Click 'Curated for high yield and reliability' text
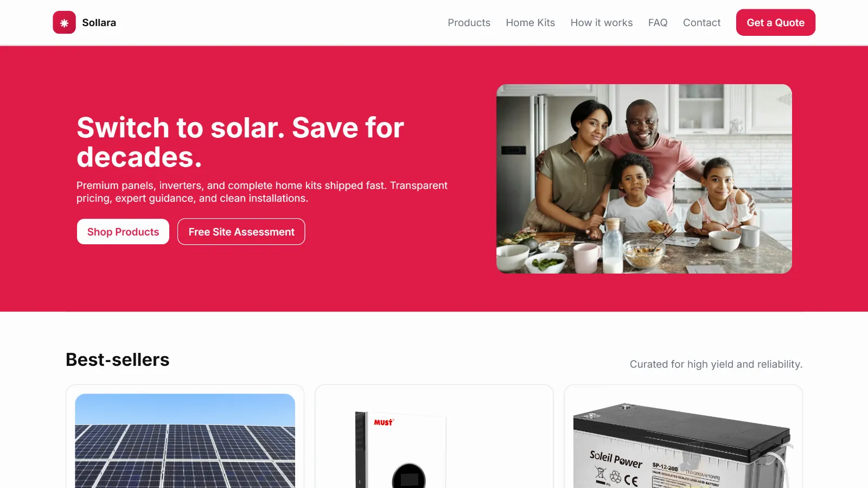868x488 pixels. coord(716,364)
